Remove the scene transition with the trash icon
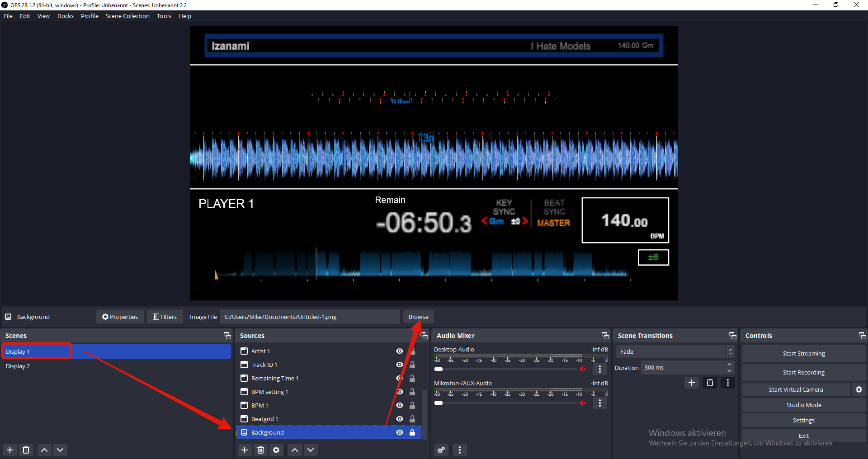Screen dimensions: 868x459 pos(710,383)
